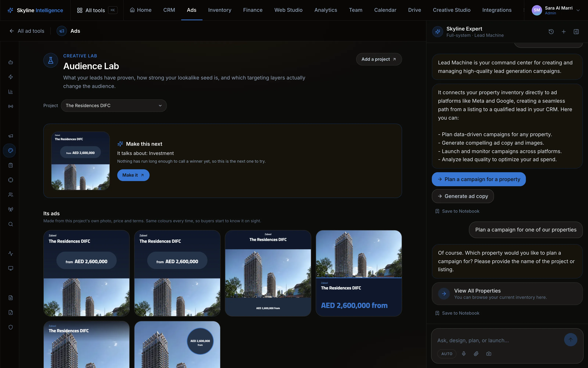Select the Ads tab
This screenshot has height=368, width=588.
[191, 10]
